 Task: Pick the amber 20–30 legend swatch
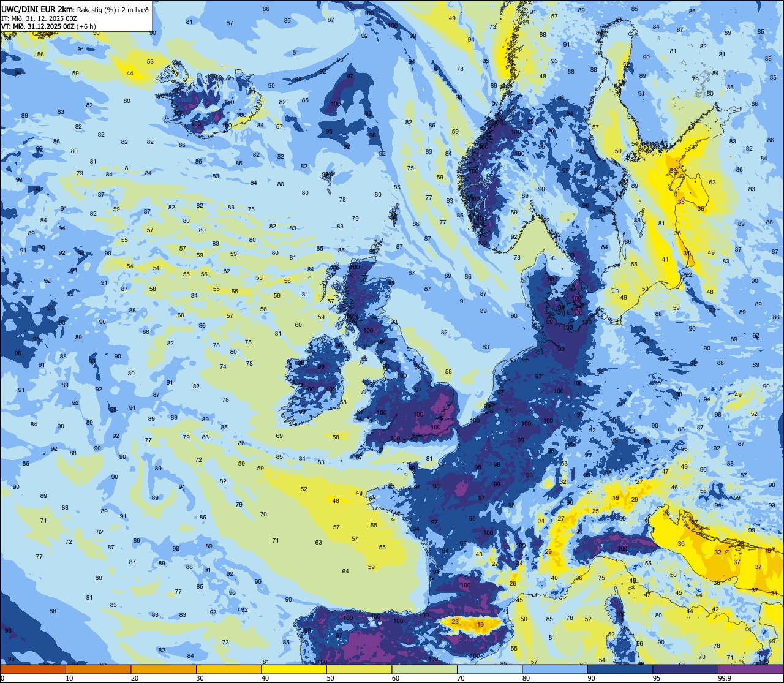pos(164,669)
